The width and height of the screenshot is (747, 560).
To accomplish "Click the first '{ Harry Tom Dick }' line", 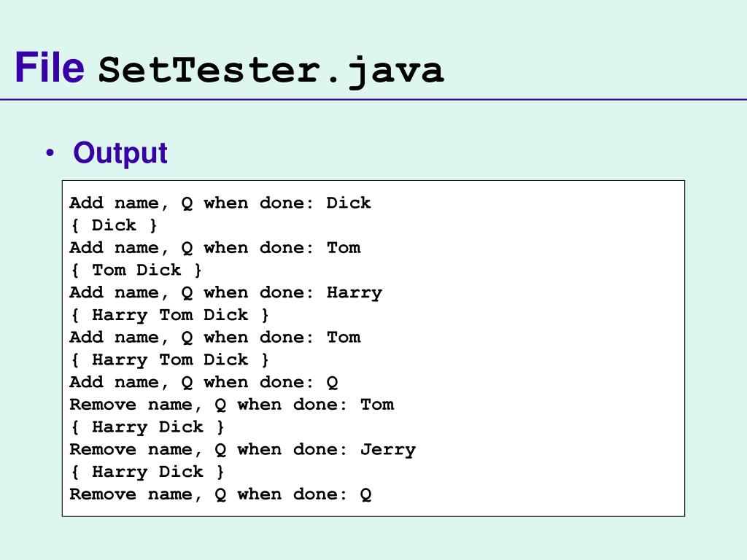I will 170,315.
